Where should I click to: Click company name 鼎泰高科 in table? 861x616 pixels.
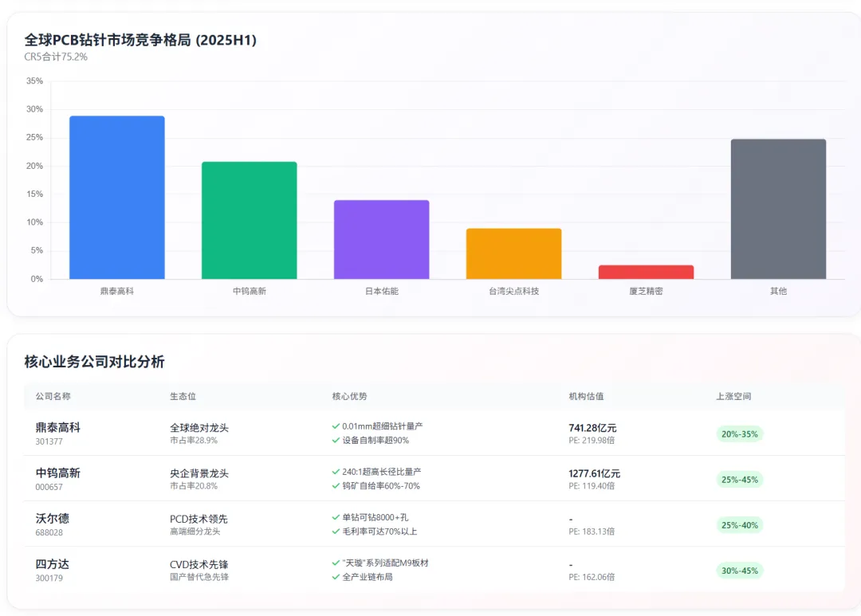(x=58, y=427)
